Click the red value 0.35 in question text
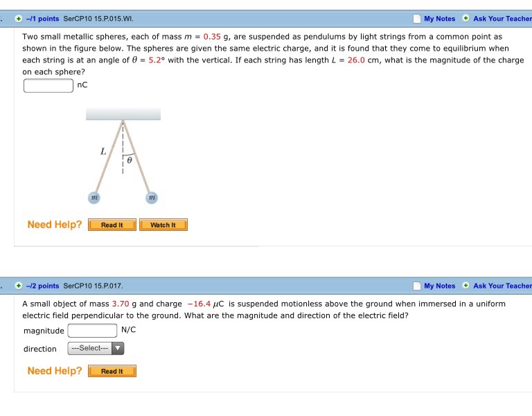The height and width of the screenshot is (416, 532). 212,37
